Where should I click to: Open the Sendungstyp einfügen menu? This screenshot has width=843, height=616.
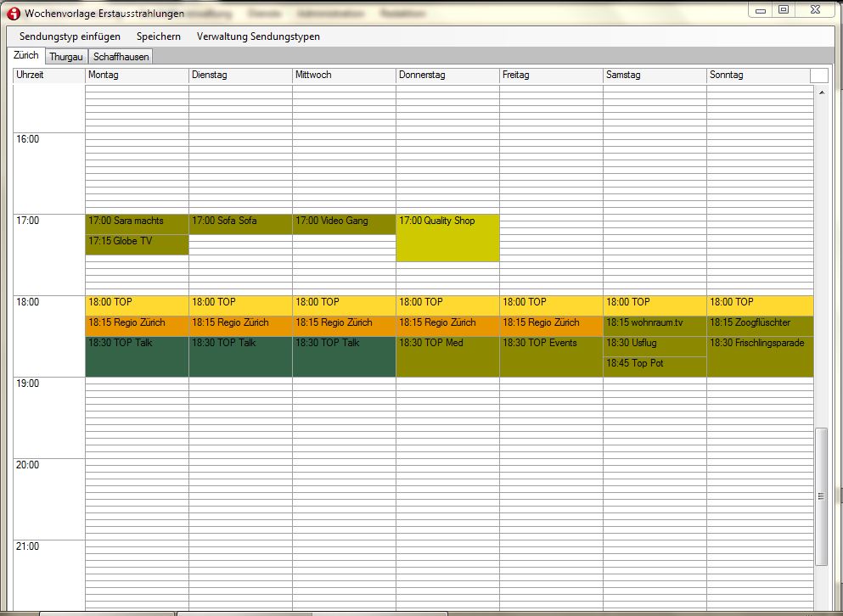[x=70, y=36]
